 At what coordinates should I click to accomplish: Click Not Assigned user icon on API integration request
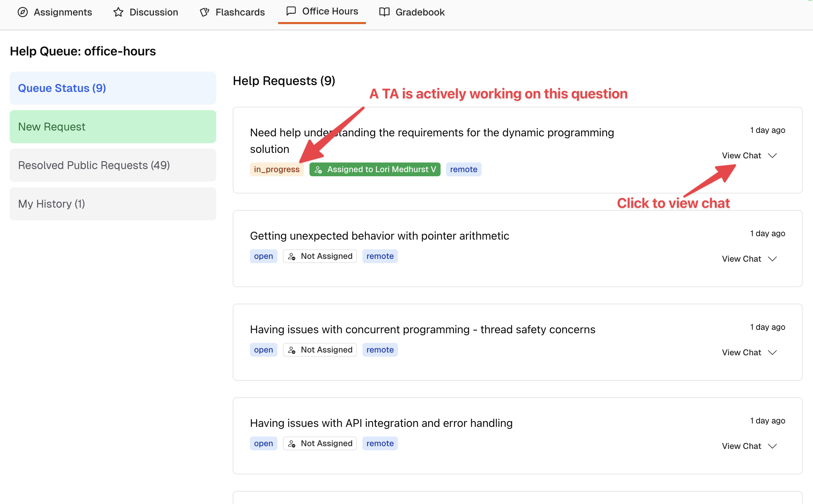point(292,444)
